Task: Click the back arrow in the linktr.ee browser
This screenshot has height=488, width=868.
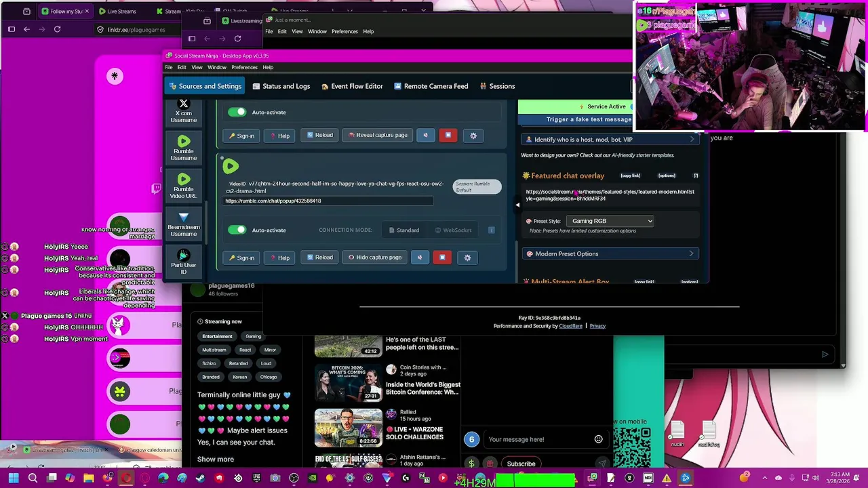Action: pyautogui.click(x=26, y=29)
